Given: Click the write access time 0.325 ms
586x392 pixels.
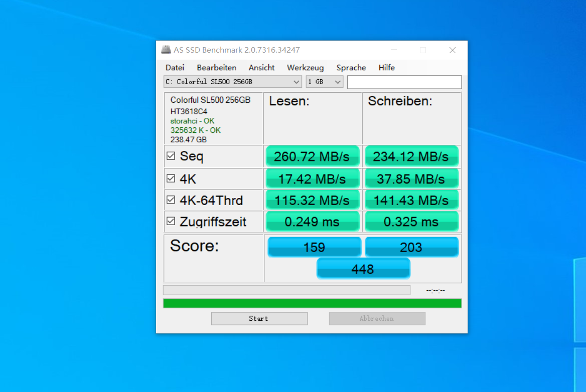Looking at the screenshot, I should point(411,222).
